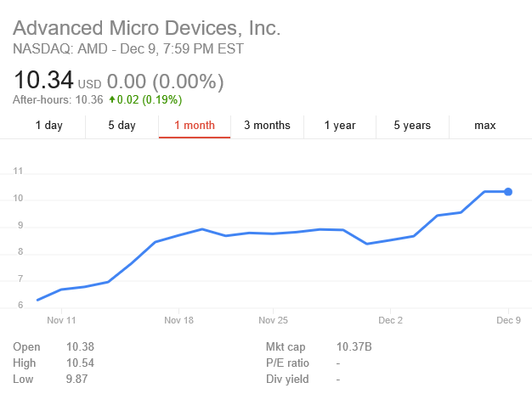Select the Nov 25 date marker
Image resolution: width=532 pixels, height=405 pixels.
273,320
